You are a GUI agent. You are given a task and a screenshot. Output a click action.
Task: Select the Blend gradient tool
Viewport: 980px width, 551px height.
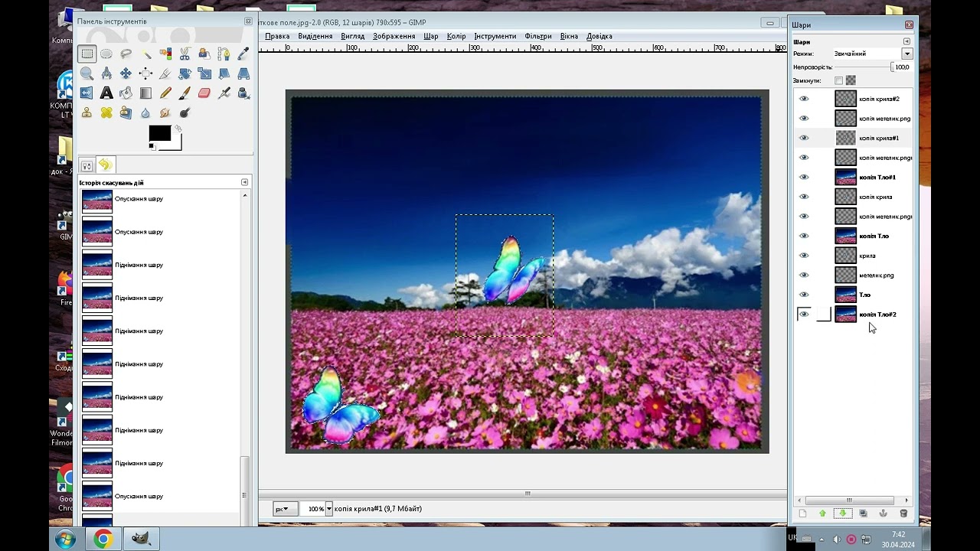pos(145,93)
